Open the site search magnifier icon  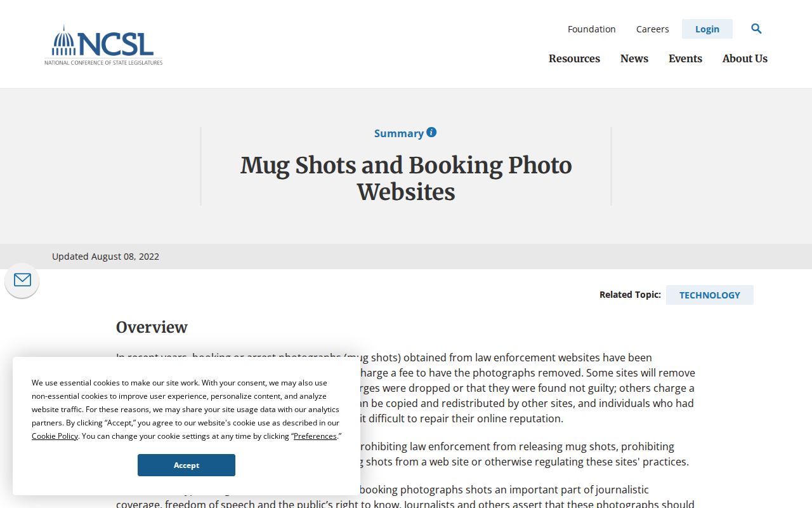pos(756,29)
